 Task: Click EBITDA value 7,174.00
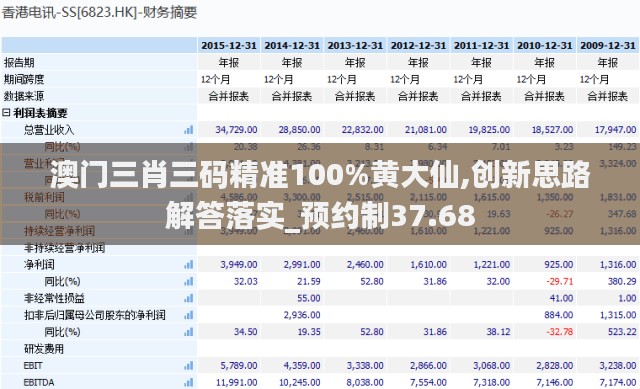coord(618,382)
